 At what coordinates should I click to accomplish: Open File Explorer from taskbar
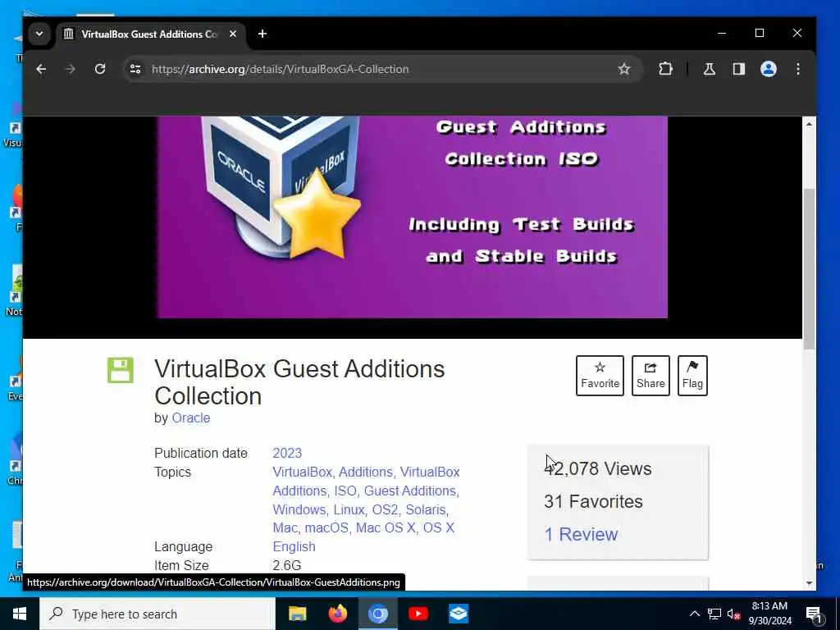click(297, 614)
